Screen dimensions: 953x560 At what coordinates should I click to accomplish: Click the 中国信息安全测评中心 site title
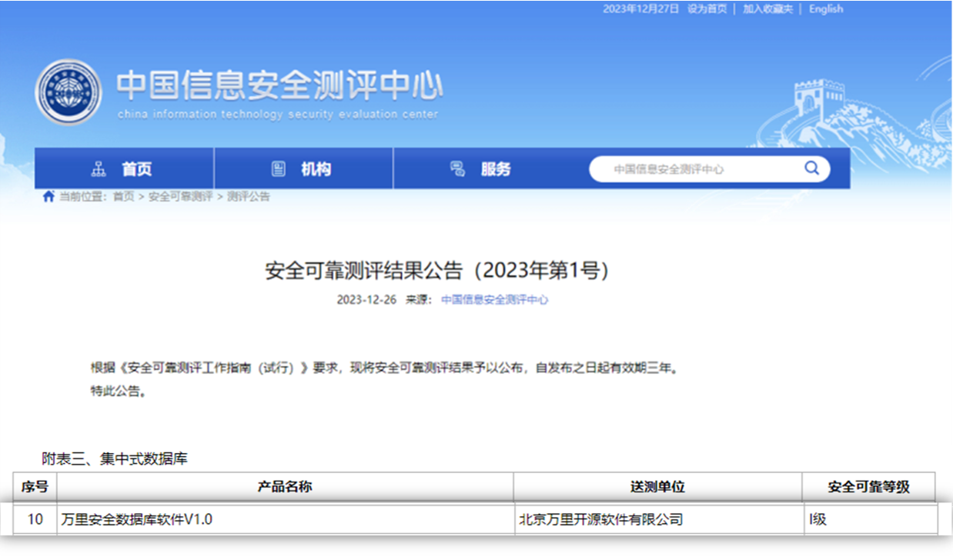click(x=279, y=86)
